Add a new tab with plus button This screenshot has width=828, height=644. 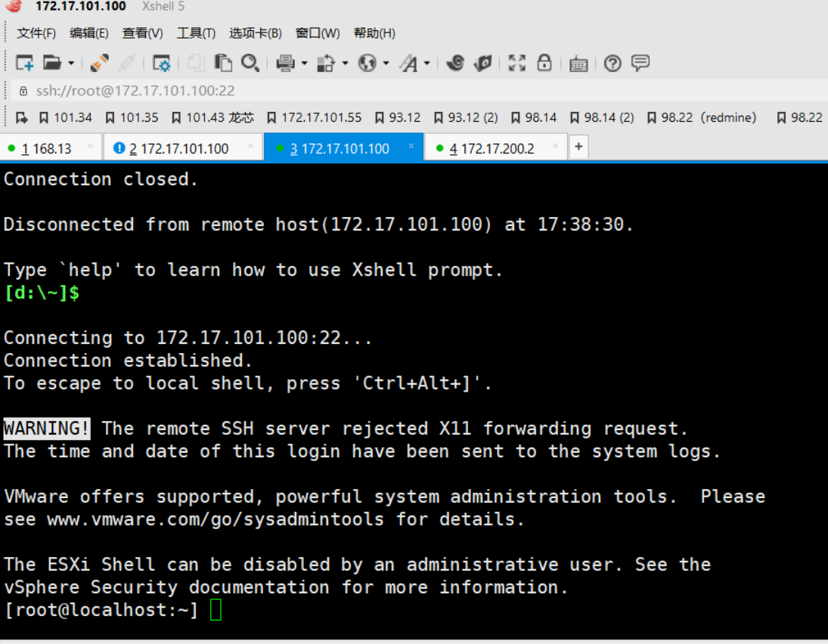[578, 147]
